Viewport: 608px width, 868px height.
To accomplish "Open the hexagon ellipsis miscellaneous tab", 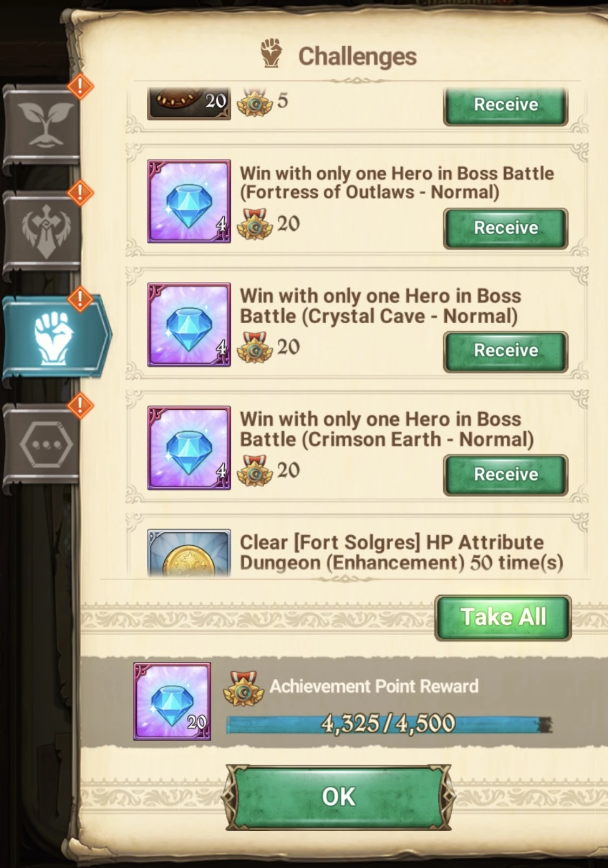I will tap(42, 445).
